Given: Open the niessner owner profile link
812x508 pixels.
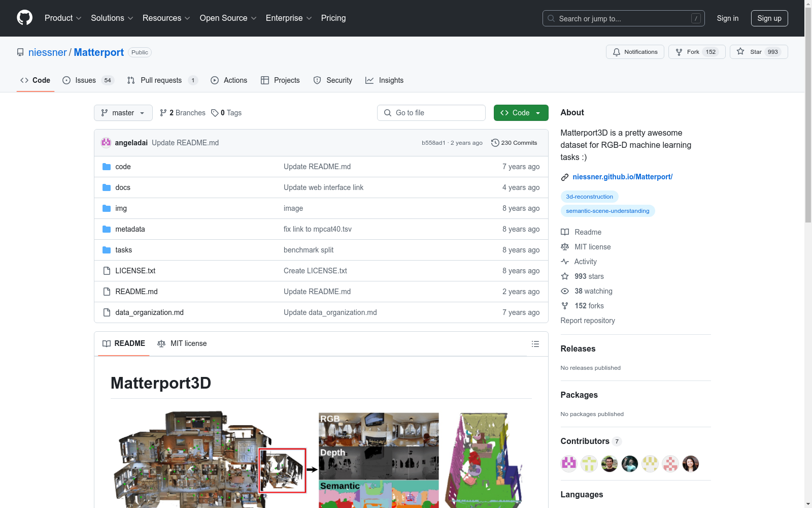Looking at the screenshot, I should tap(48, 52).
